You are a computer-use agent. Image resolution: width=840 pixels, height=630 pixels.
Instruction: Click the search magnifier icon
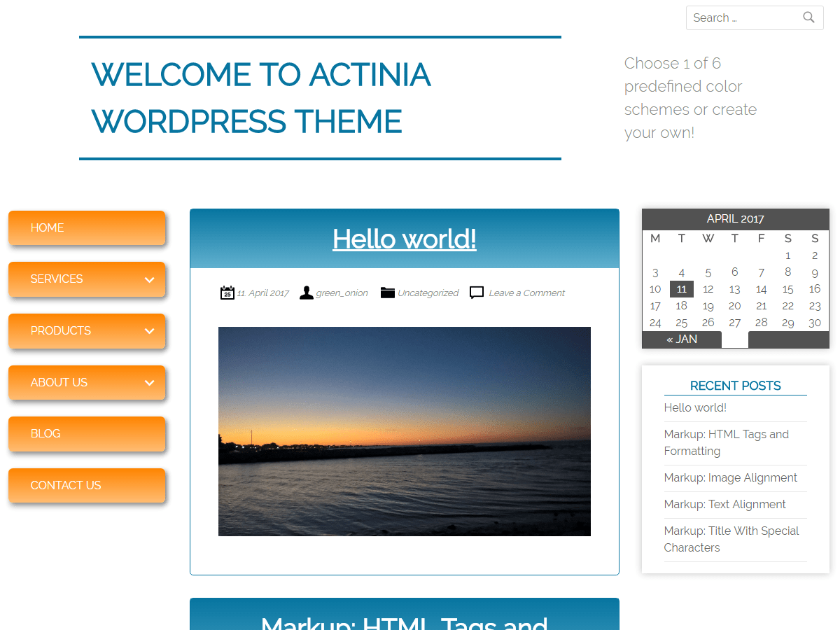808,17
